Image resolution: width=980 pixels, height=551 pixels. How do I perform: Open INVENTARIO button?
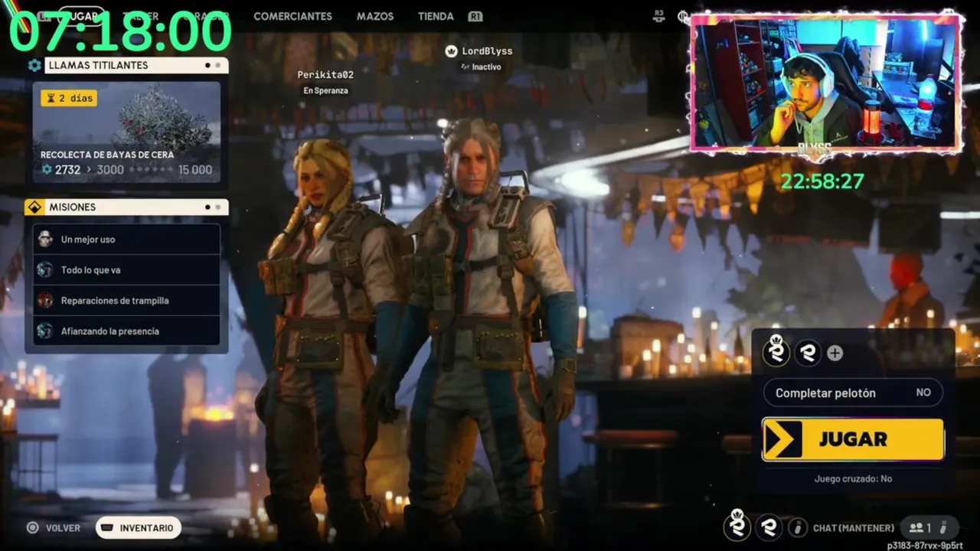(x=138, y=528)
